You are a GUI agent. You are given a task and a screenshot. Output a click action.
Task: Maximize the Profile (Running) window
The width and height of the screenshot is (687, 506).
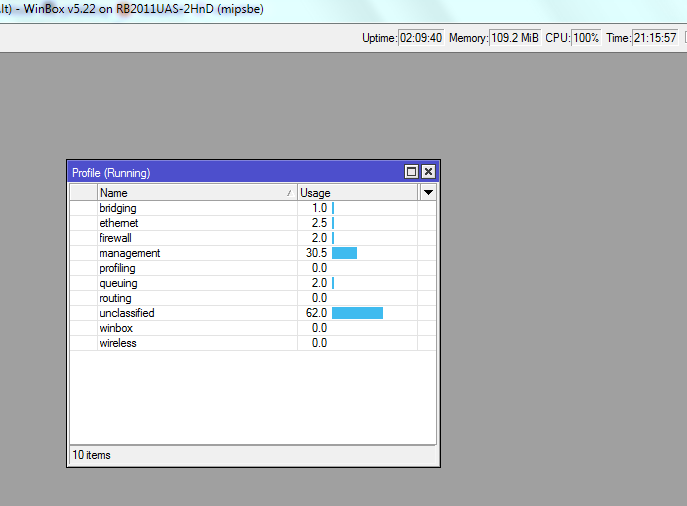pos(411,172)
